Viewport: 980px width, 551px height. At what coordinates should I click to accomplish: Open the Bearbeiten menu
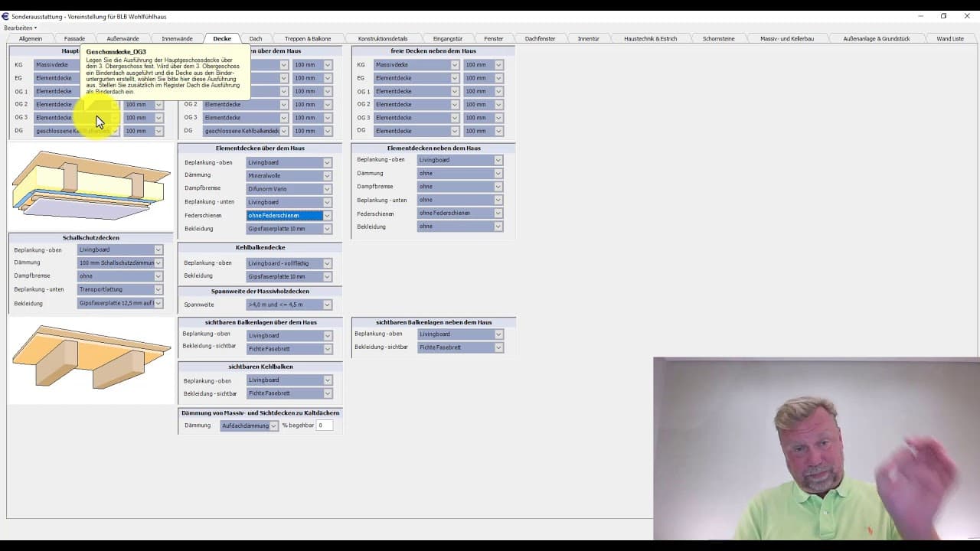[x=20, y=28]
